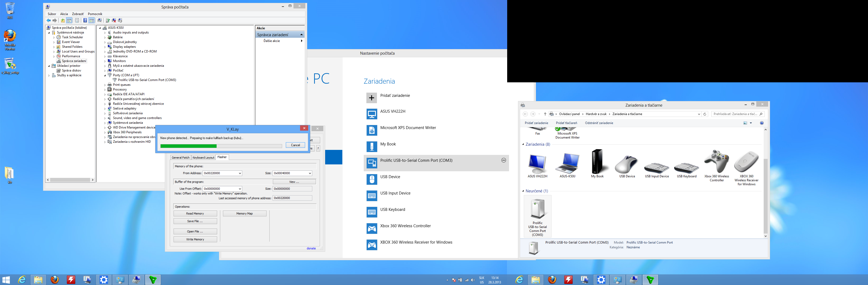The height and width of the screenshot is (285, 868).
Task: Click Pridať tlačiareň in the command bar
Action: (566, 123)
